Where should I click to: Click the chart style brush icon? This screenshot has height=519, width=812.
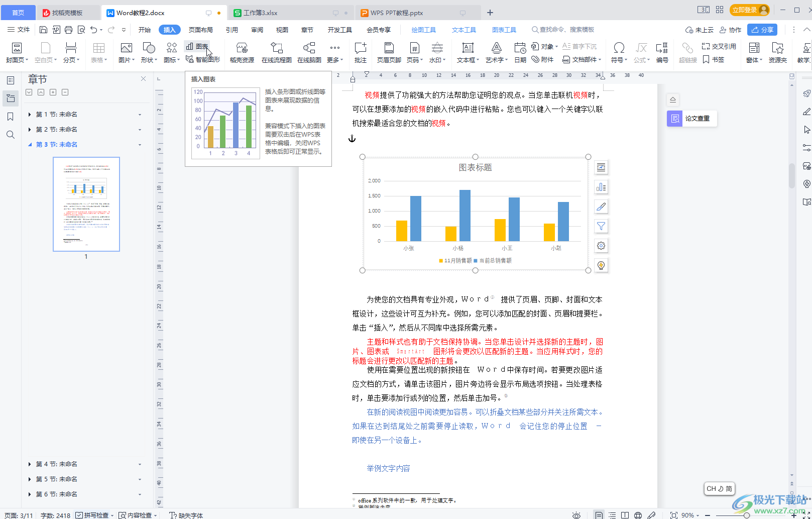601,206
